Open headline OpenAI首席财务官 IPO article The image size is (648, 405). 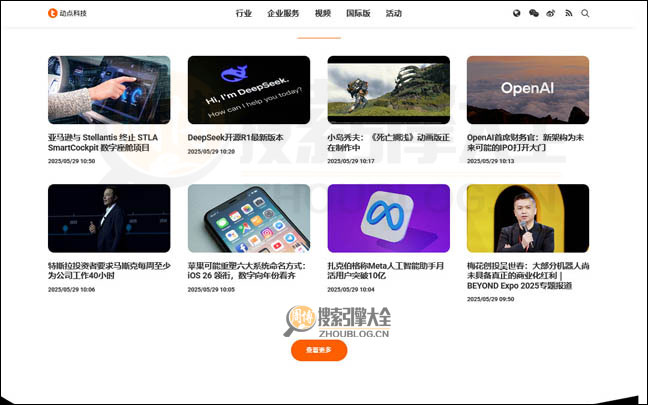click(x=525, y=143)
